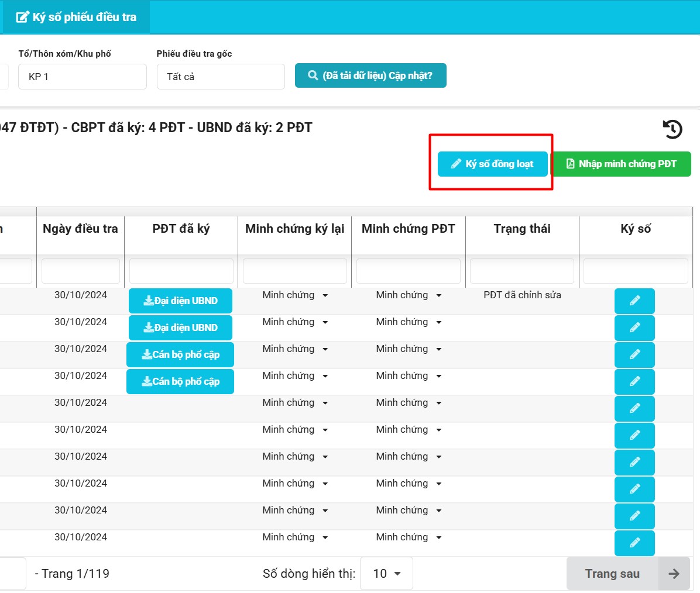Image resolution: width=700 pixels, height=593 pixels.
Task: Click pencil sign icon in first table row
Action: click(634, 301)
